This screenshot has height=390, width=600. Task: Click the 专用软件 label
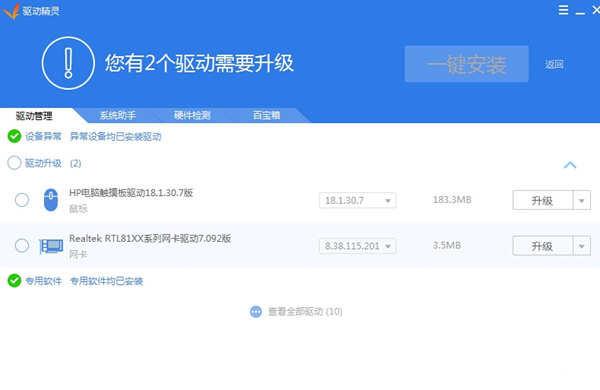43,281
